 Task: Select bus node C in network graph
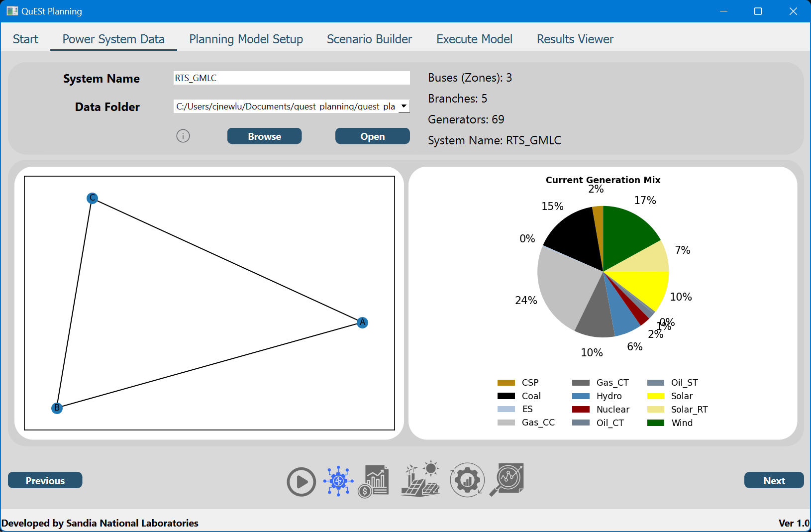point(92,198)
